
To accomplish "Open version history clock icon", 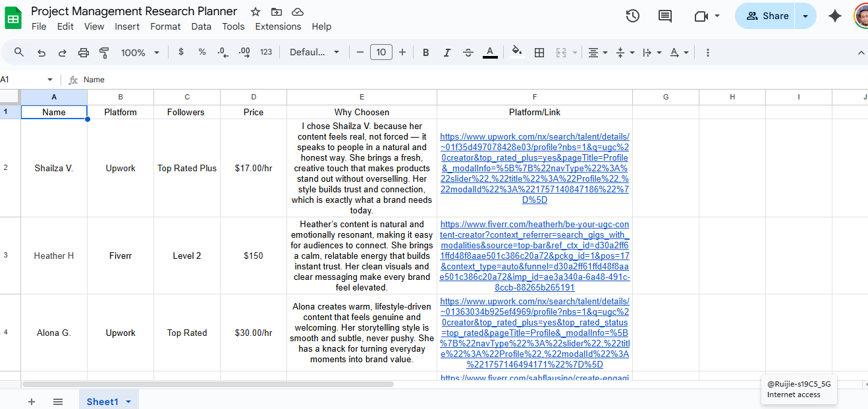I will 632,16.
